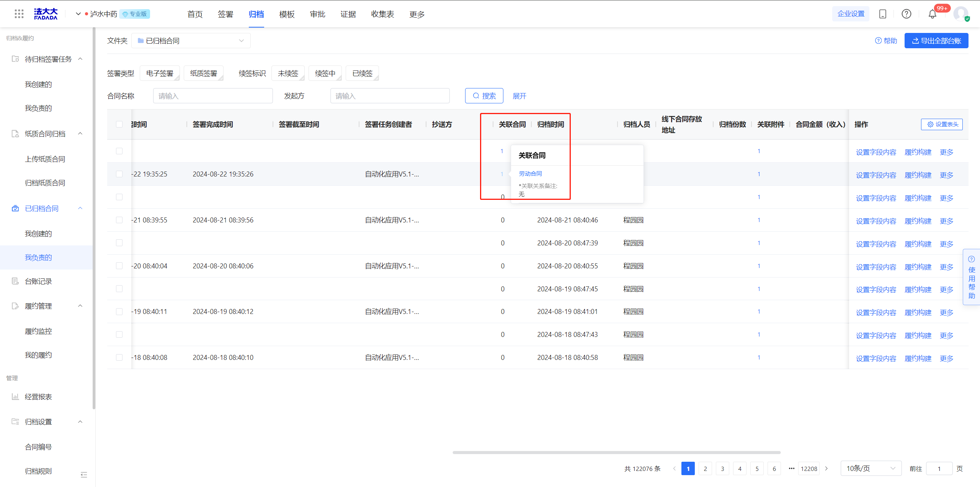Click the sidebar vertical scrollbar
980x487 pixels.
(x=94, y=218)
